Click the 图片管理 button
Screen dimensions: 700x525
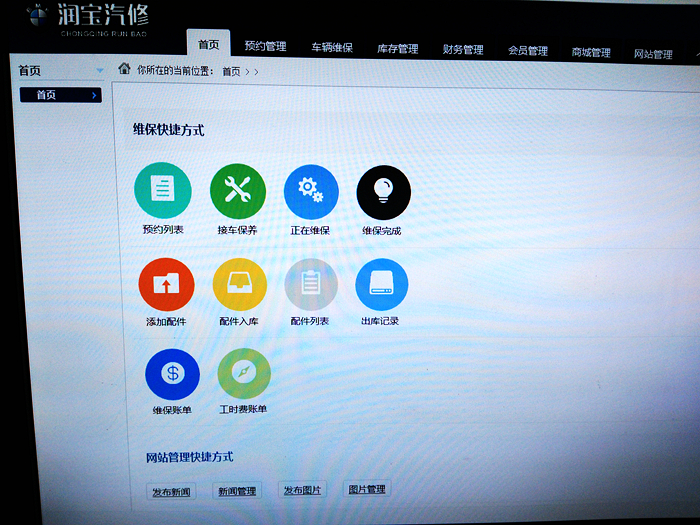click(x=367, y=489)
